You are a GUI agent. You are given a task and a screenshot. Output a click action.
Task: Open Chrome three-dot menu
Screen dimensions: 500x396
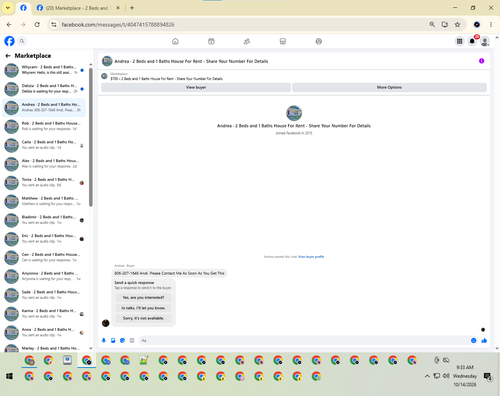pyautogui.click(x=491, y=25)
